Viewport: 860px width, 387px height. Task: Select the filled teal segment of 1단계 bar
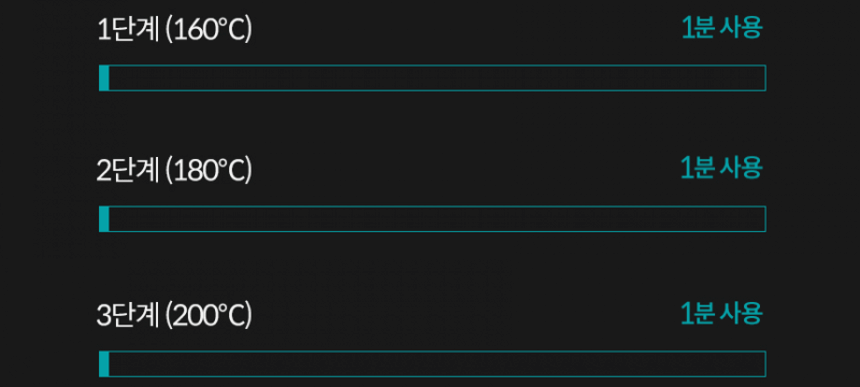(x=104, y=78)
